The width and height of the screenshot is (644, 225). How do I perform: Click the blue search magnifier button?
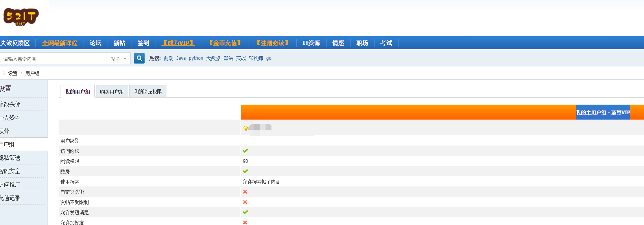(139, 58)
